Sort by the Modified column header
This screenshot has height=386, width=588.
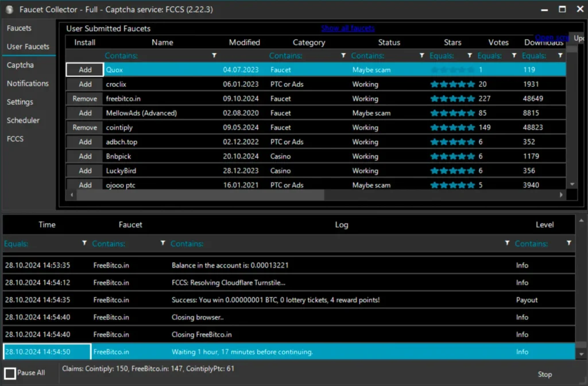click(x=245, y=43)
